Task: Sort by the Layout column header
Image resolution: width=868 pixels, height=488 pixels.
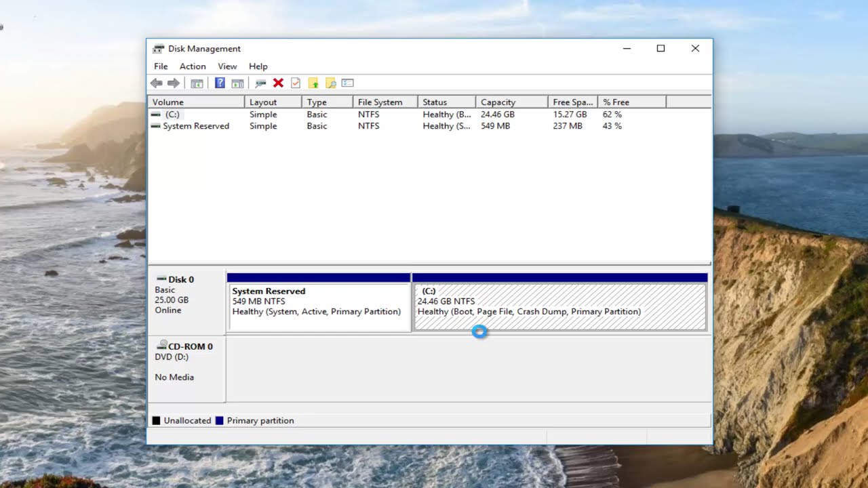Action: (x=273, y=102)
